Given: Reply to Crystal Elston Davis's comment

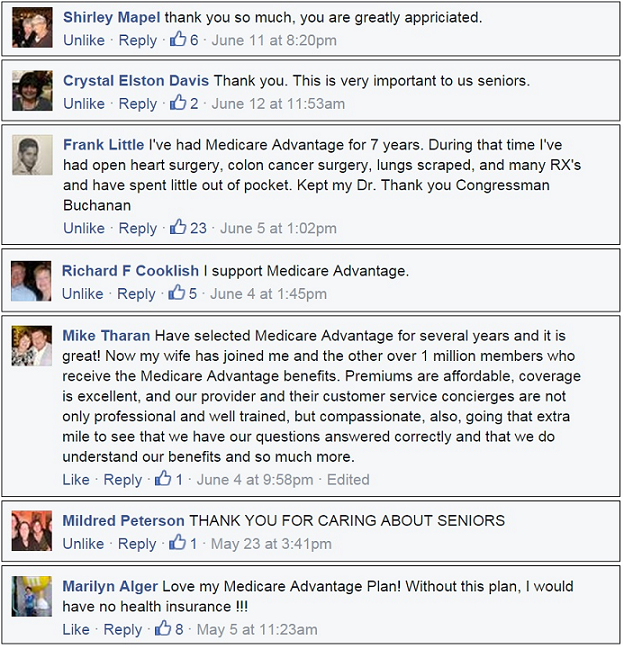Looking at the screenshot, I should point(138,104).
